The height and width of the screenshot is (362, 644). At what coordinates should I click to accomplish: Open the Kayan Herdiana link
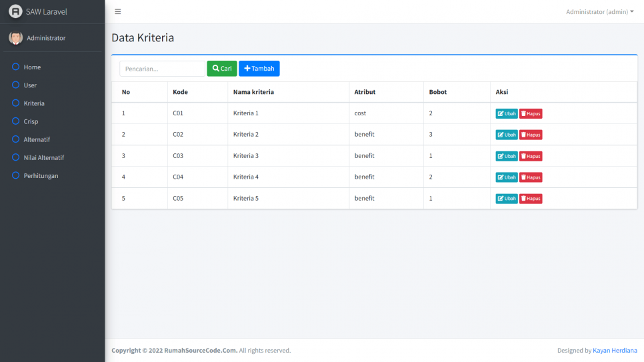(x=615, y=351)
